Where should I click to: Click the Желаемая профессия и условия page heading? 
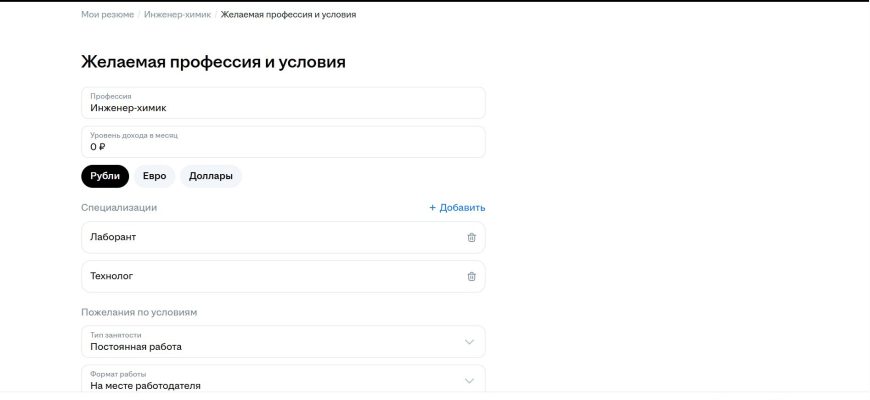tap(213, 62)
